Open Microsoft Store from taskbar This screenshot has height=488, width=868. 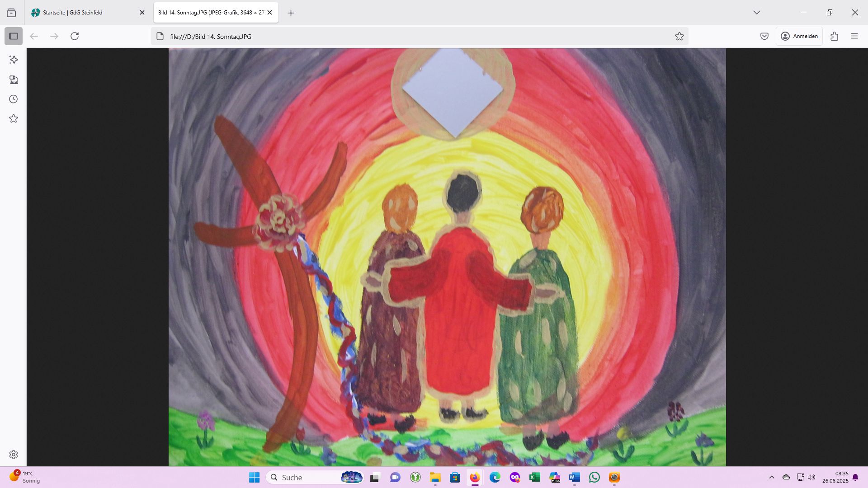coord(455,478)
